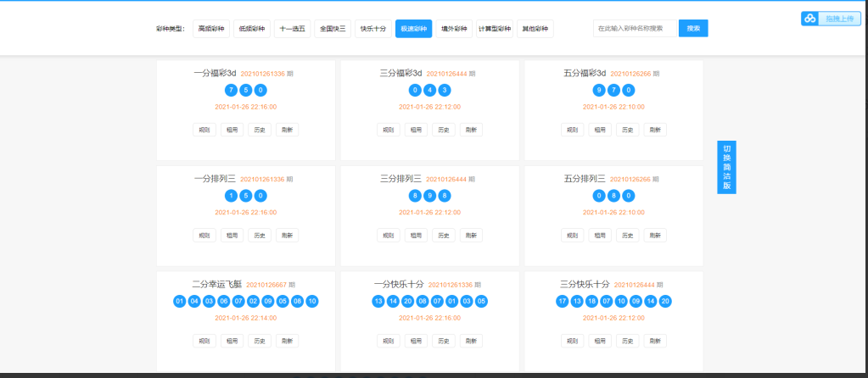Open 规则 for 一分快乐十分
The width and height of the screenshot is (868, 378).
(x=389, y=341)
